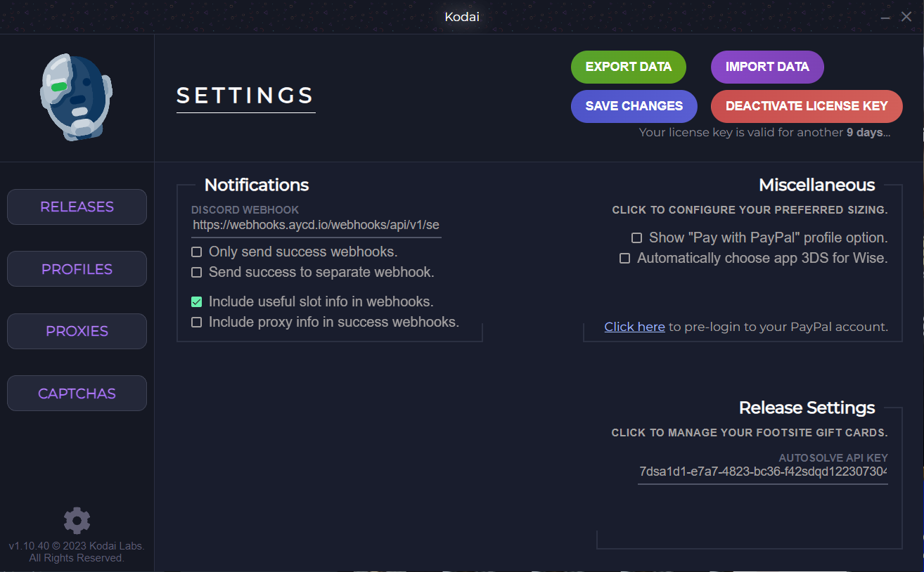Enable 'Only send success webhooks' checkbox
The image size is (924, 572).
197,252
